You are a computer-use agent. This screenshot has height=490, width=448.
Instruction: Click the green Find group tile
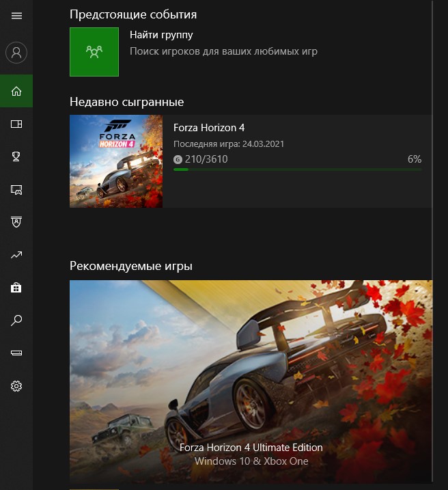(94, 52)
